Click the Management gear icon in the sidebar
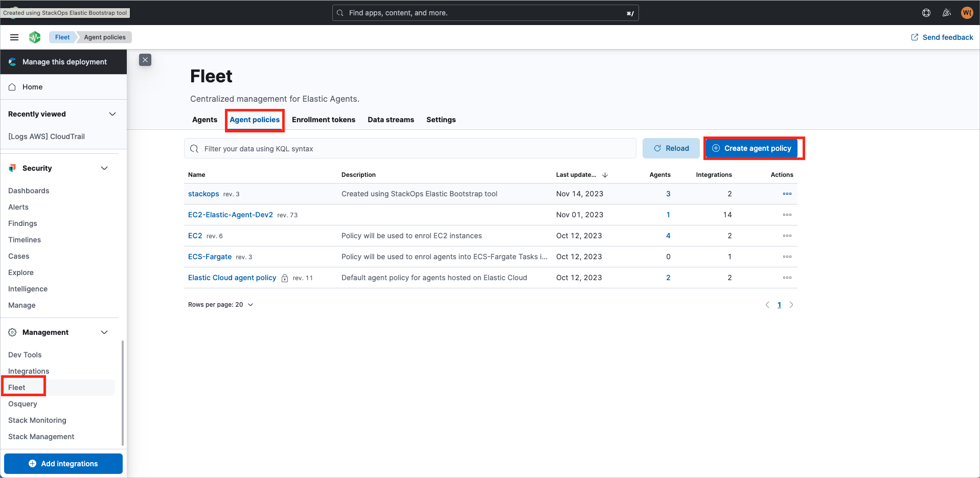 click(11, 332)
